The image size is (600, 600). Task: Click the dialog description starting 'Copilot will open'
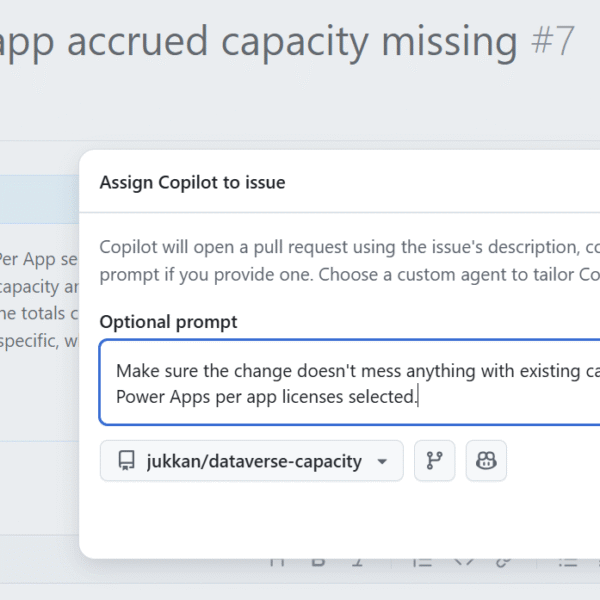click(340, 247)
